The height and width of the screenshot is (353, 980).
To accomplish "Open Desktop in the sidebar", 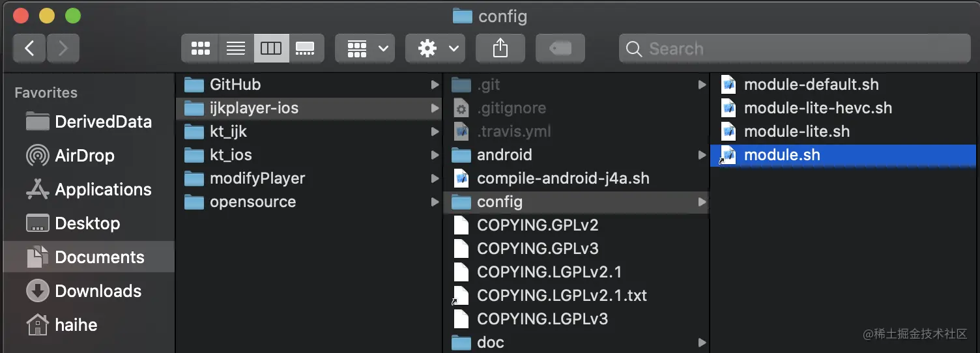I will (89, 223).
